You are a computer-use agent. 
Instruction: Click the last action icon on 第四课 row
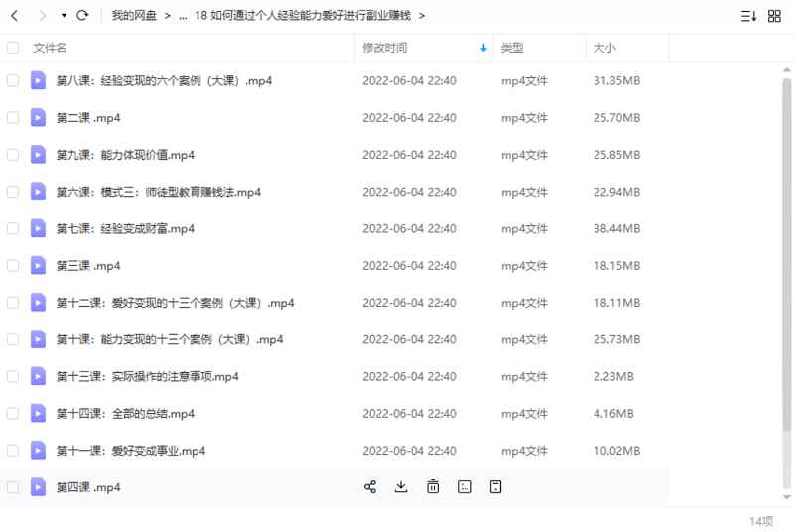(496, 486)
